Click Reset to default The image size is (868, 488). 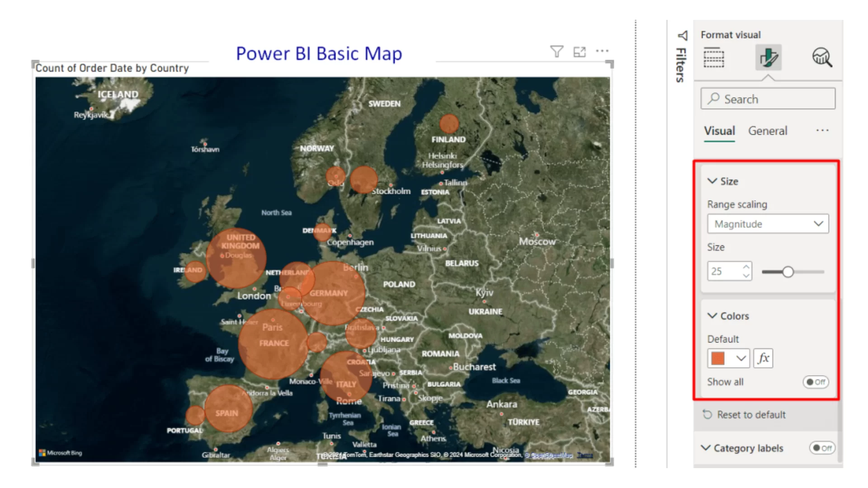[x=751, y=414]
